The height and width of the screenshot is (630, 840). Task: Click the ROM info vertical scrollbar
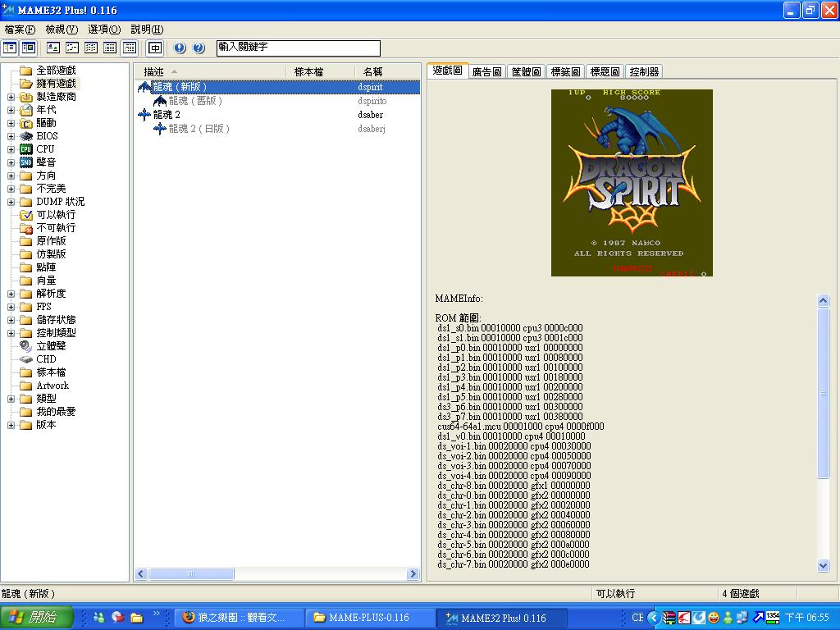(824, 394)
